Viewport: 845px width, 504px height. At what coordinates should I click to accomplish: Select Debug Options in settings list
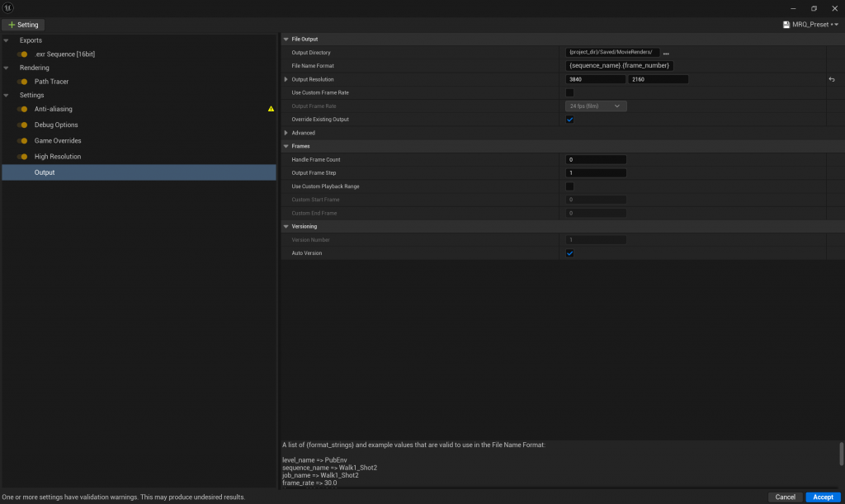[56, 125]
